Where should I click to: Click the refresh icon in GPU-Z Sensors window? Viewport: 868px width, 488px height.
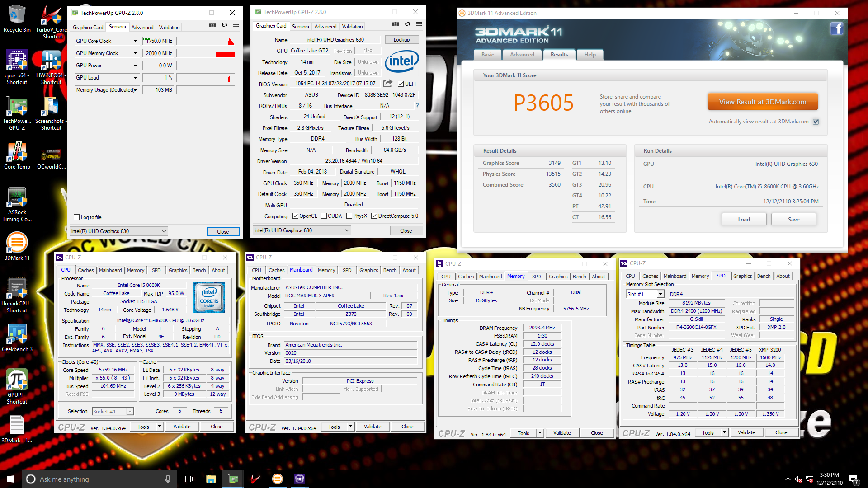coord(224,25)
